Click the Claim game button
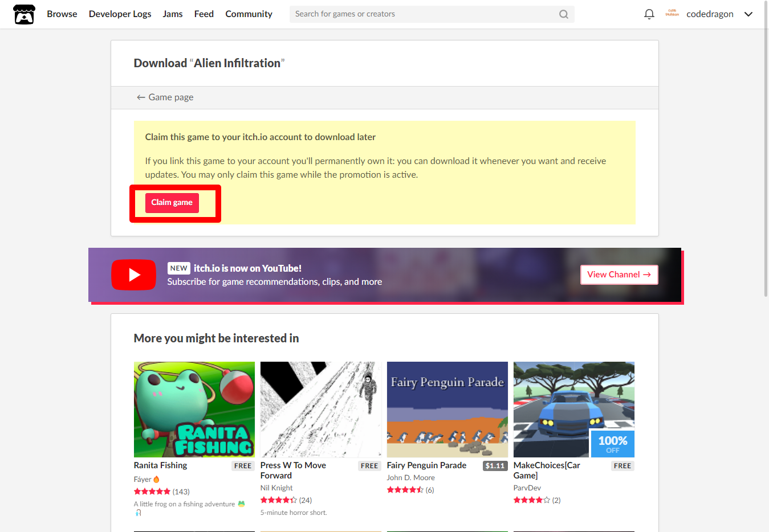 pos(172,203)
